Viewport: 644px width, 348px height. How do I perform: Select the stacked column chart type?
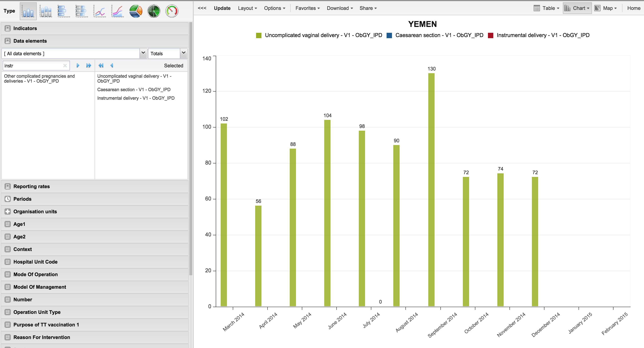pyautogui.click(x=46, y=11)
